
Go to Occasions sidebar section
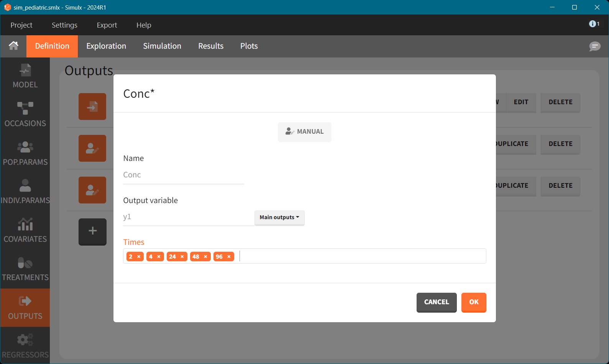point(25,115)
